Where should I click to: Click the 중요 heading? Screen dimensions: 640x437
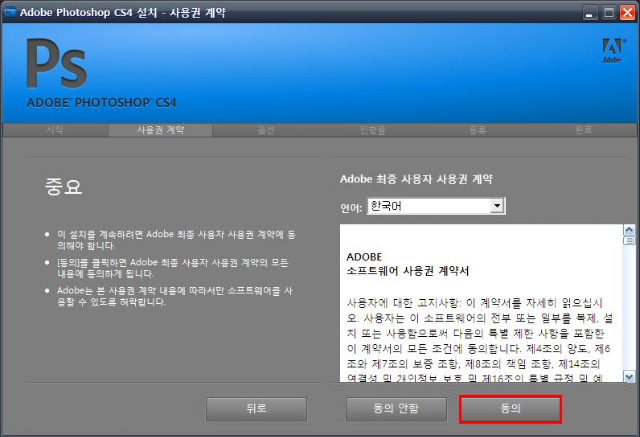coord(63,187)
